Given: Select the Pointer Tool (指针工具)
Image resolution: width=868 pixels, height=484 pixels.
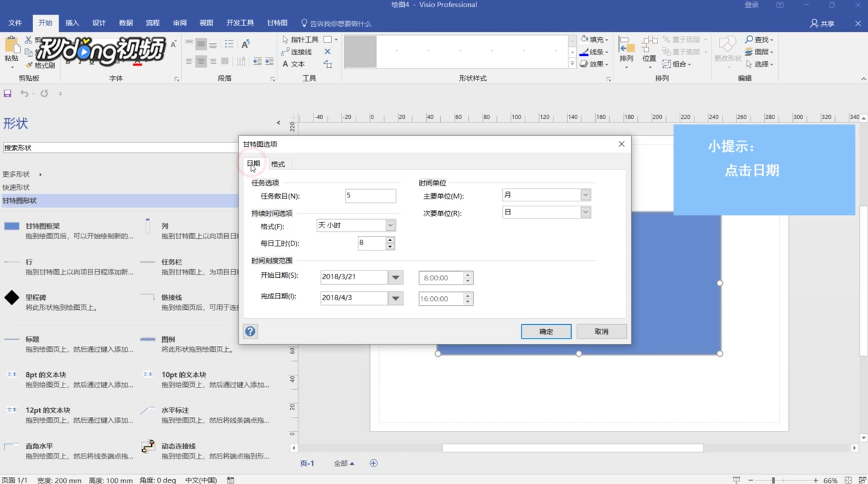Looking at the screenshot, I should click(x=300, y=39).
